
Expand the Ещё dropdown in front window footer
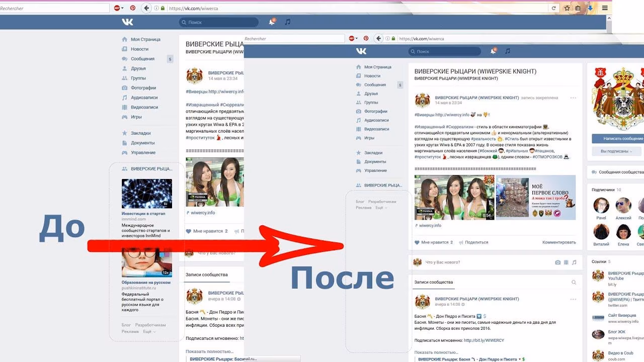381,208
